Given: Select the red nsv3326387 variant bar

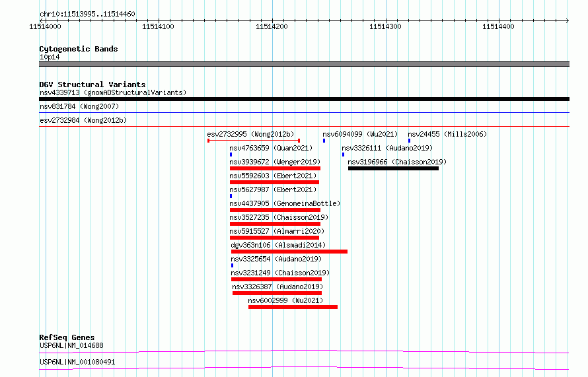Looking at the screenshot, I should point(277,293).
